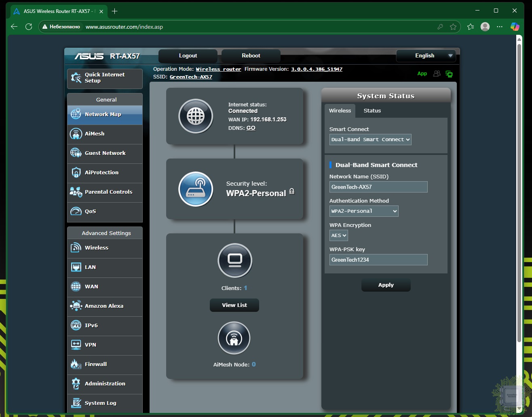Click the AiMesh Node house icon

pos(234,338)
